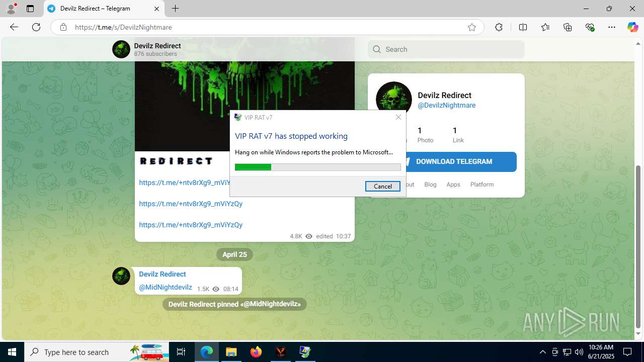This screenshot has width=644, height=362.
Task: Select the Devilz Redirect – Telegram tab
Action: pos(104,9)
